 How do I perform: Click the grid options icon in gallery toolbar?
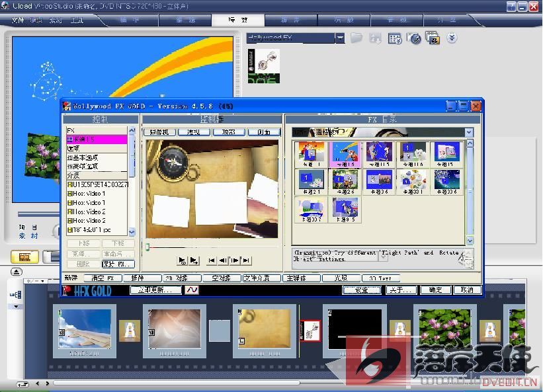[394, 38]
